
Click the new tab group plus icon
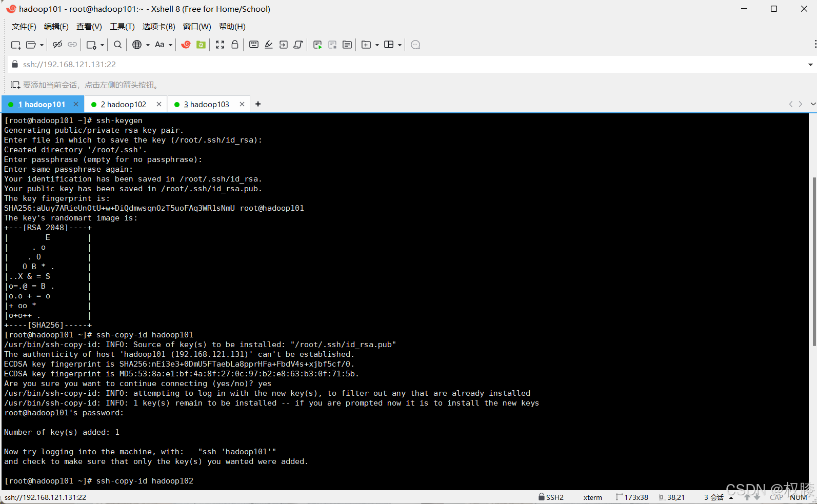click(366, 45)
